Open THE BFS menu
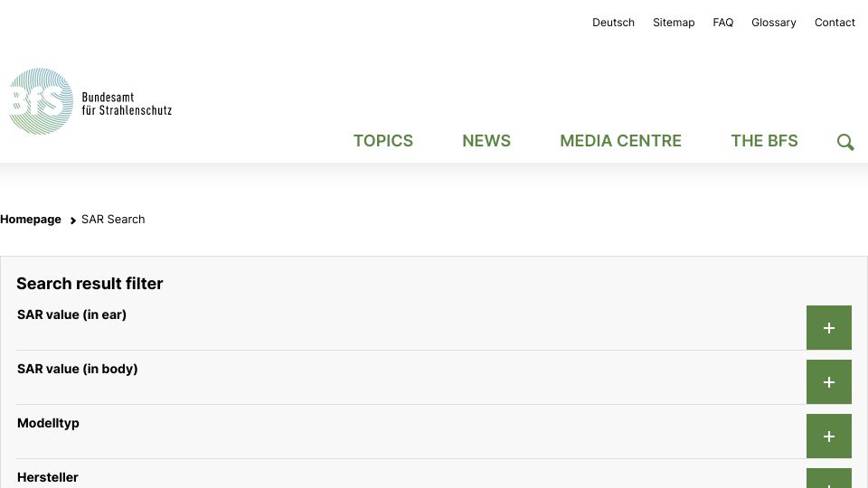868x488 pixels. (x=764, y=141)
